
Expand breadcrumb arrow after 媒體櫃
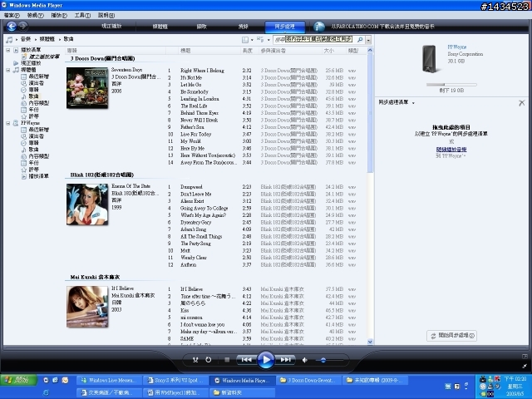(59, 40)
